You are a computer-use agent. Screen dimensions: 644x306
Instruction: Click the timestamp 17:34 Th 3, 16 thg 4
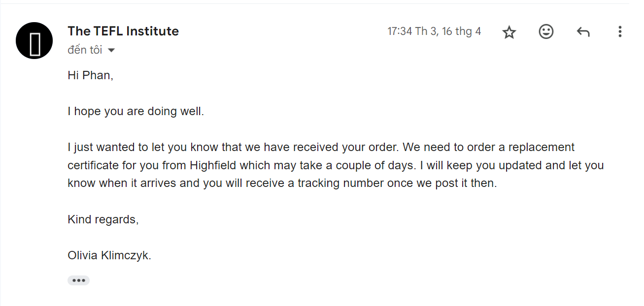point(434,32)
